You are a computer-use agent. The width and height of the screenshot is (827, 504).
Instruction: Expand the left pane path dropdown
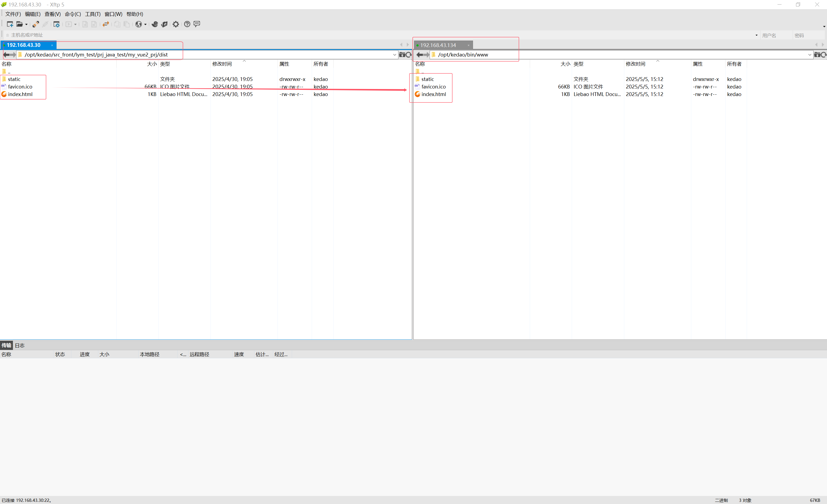(394, 55)
